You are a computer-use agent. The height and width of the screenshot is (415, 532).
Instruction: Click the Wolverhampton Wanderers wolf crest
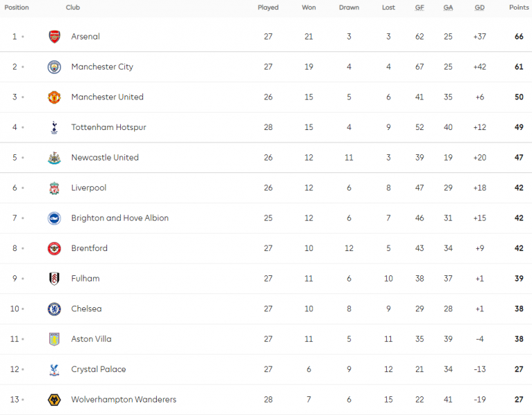pos(55,399)
